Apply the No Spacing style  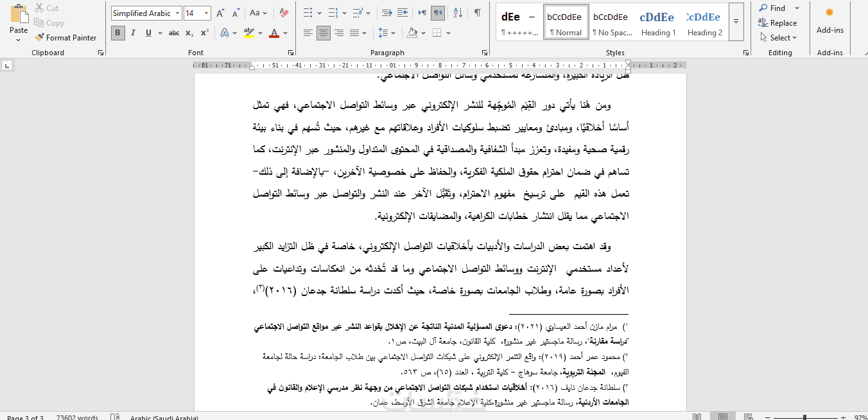click(611, 22)
